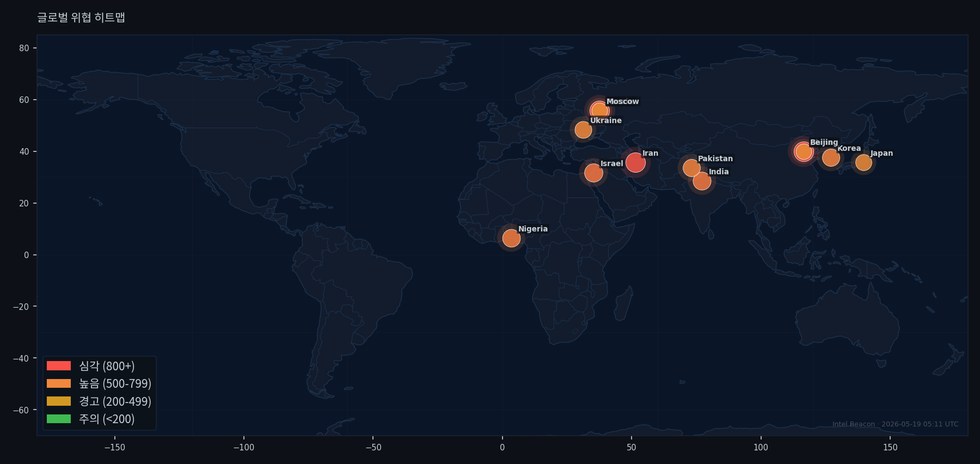This screenshot has height=464, width=980.
Task: Click the India text label
Action: click(719, 172)
